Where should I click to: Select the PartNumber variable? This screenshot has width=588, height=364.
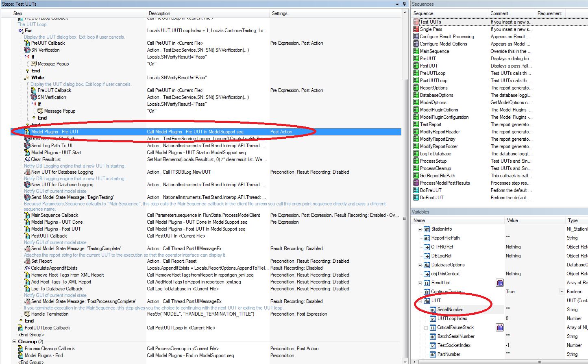tap(449, 354)
